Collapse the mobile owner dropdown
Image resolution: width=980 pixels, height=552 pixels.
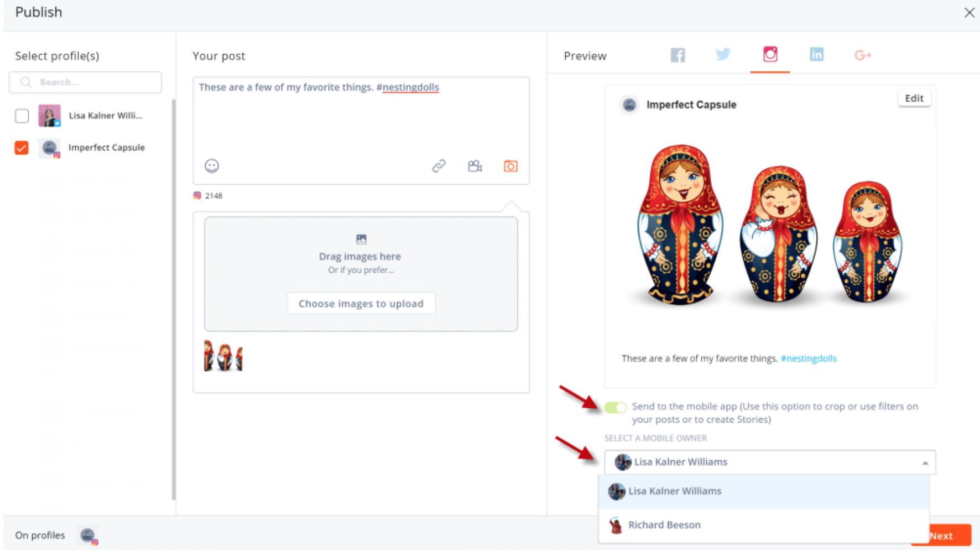pos(925,463)
